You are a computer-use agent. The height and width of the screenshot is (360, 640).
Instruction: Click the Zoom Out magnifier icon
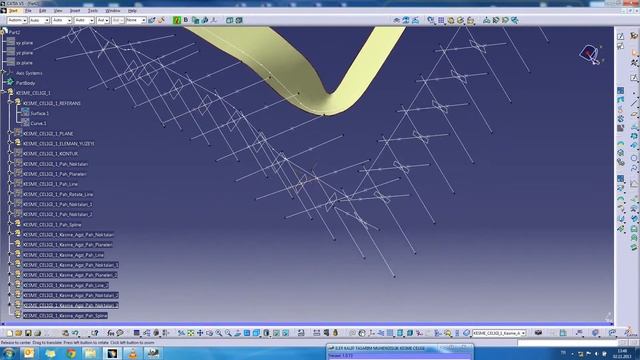228,333
